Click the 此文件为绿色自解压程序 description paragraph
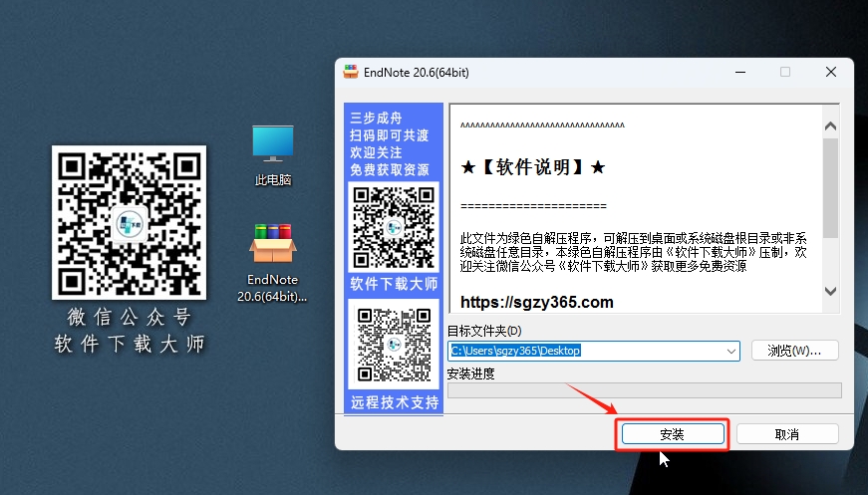This screenshot has height=495, width=868. (633, 252)
